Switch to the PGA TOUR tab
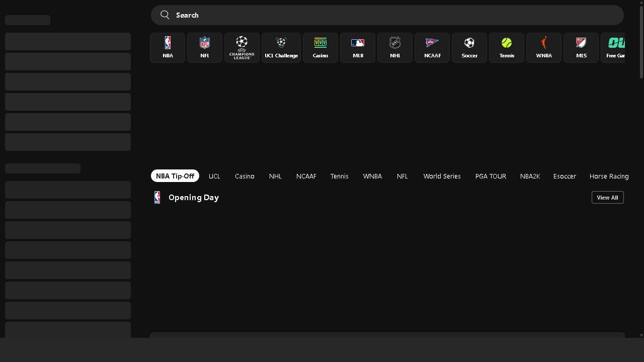Image resolution: width=644 pixels, height=362 pixels. point(491,176)
